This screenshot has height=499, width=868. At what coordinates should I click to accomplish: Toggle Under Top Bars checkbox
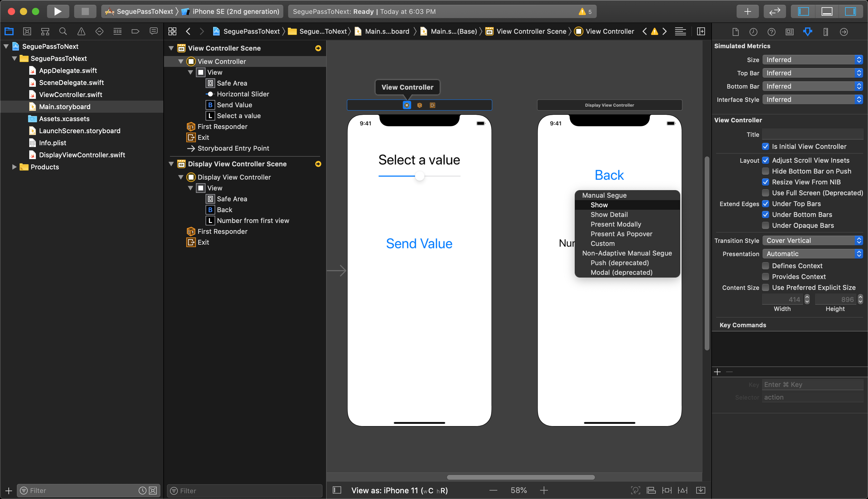765,204
